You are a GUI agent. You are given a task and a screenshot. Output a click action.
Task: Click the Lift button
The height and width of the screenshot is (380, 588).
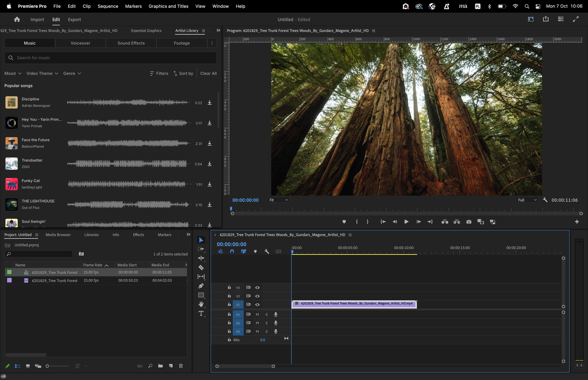445,222
